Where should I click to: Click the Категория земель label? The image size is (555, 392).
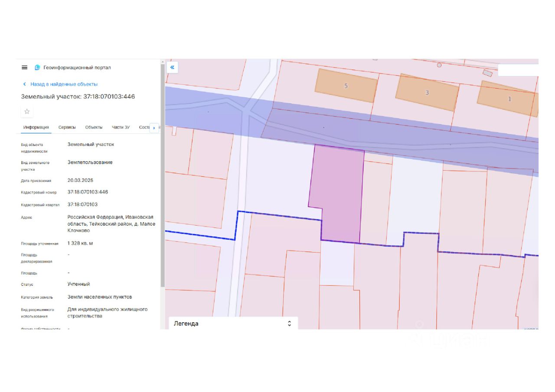click(x=37, y=298)
